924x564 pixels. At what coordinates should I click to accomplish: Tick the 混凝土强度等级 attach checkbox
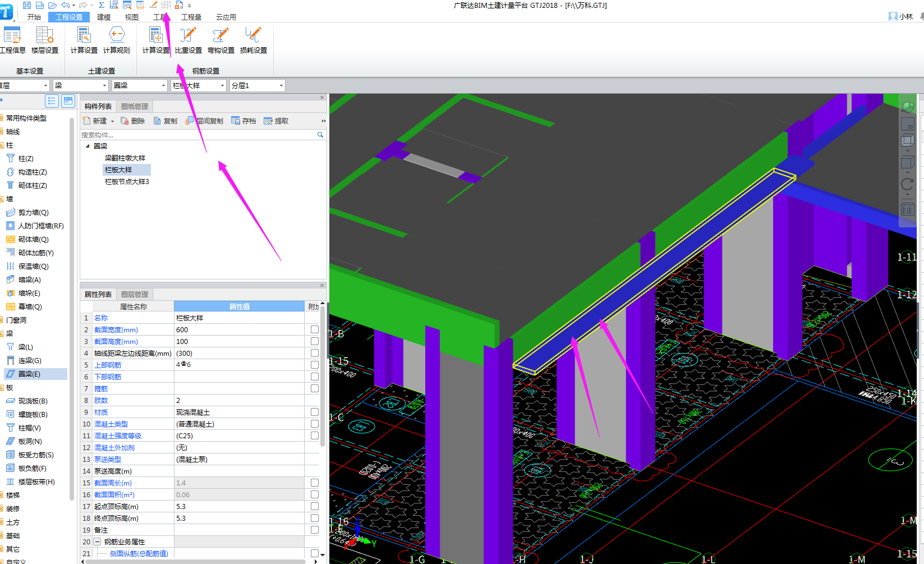[315, 435]
